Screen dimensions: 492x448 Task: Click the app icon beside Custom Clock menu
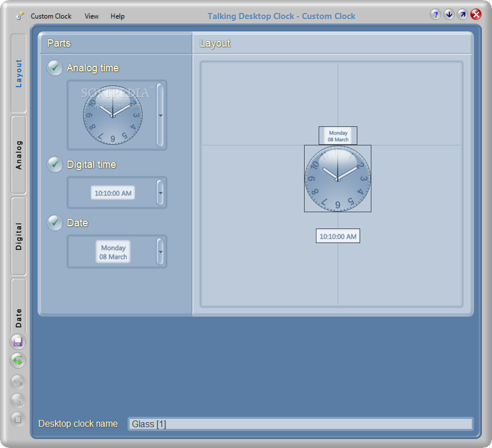pos(20,16)
